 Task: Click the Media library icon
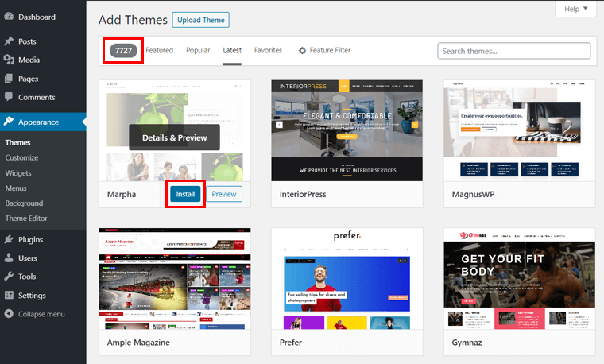[x=9, y=60]
